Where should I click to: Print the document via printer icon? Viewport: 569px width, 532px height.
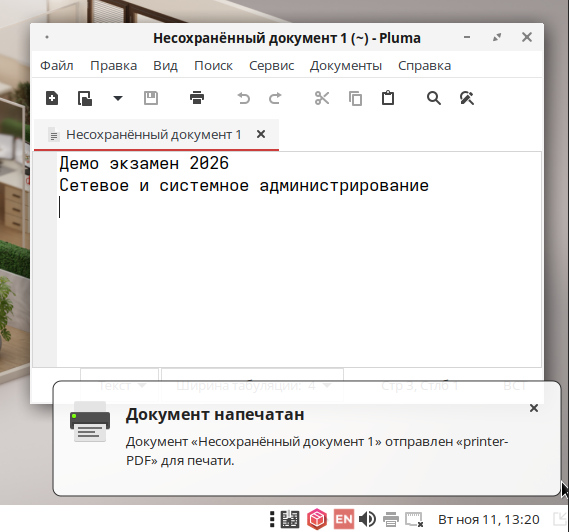197,98
